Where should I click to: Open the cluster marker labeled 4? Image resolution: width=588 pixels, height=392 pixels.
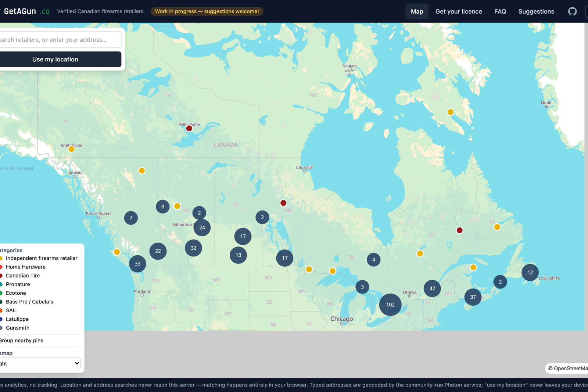[x=374, y=260]
